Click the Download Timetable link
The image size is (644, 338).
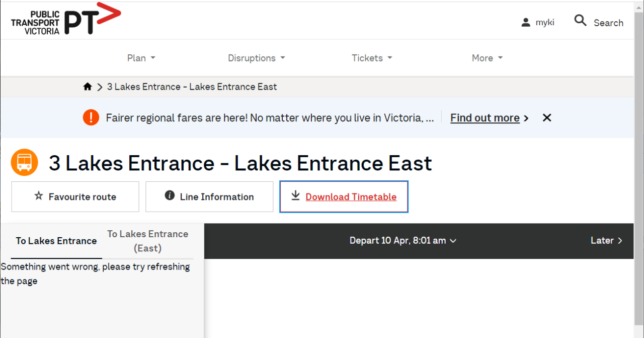tap(351, 197)
